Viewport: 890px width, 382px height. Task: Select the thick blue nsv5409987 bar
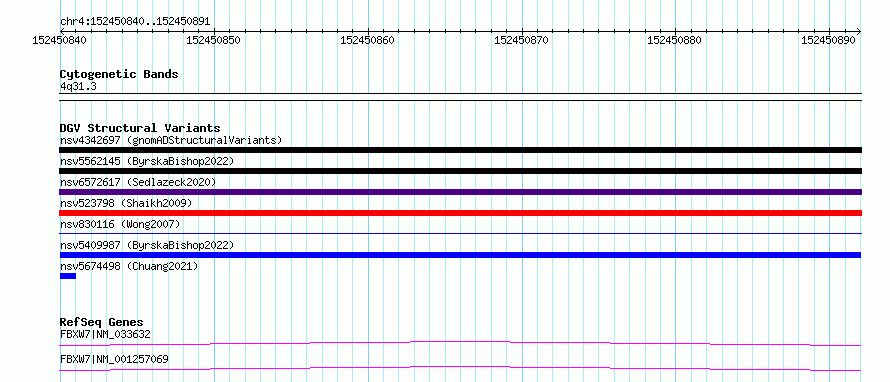[460, 255]
